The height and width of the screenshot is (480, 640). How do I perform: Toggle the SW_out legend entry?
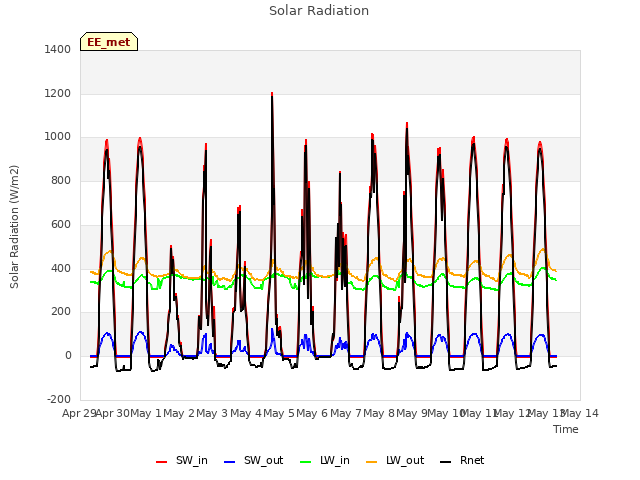point(253,461)
